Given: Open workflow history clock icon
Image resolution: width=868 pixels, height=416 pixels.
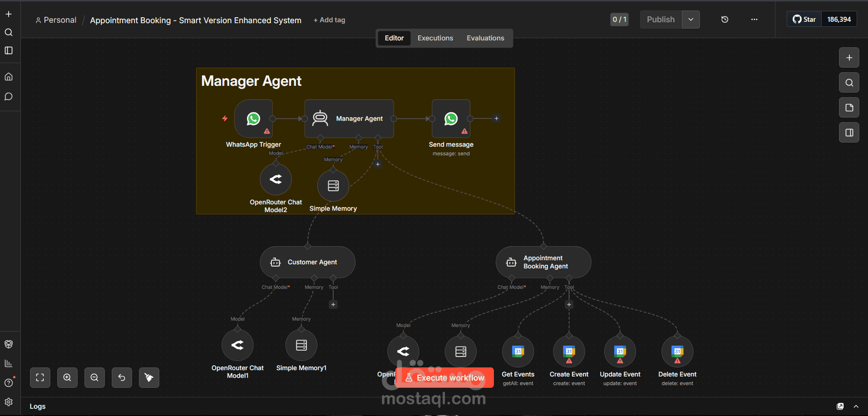Looking at the screenshot, I should click(x=725, y=20).
